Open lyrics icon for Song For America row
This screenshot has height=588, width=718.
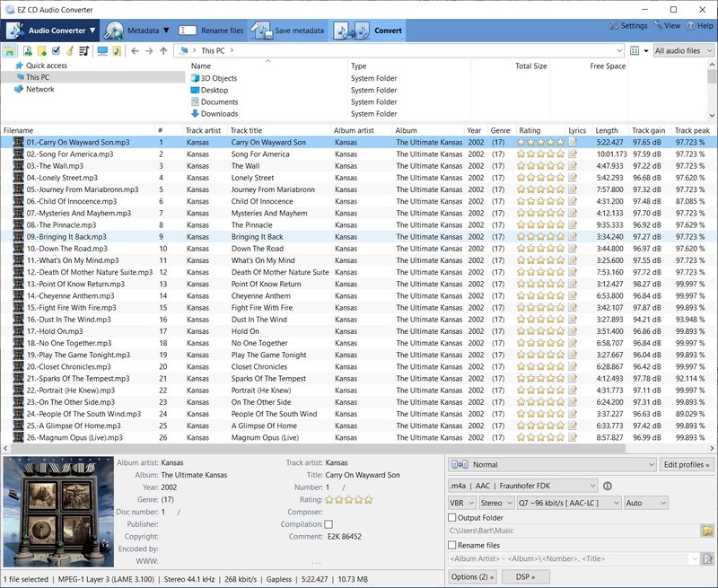573,154
